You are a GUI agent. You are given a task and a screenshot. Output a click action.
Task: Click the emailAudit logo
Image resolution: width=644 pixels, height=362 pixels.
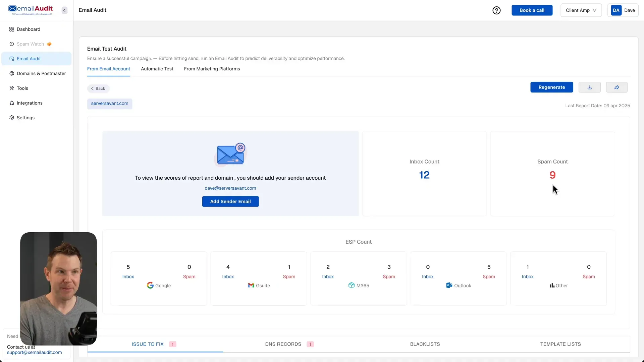pyautogui.click(x=31, y=10)
